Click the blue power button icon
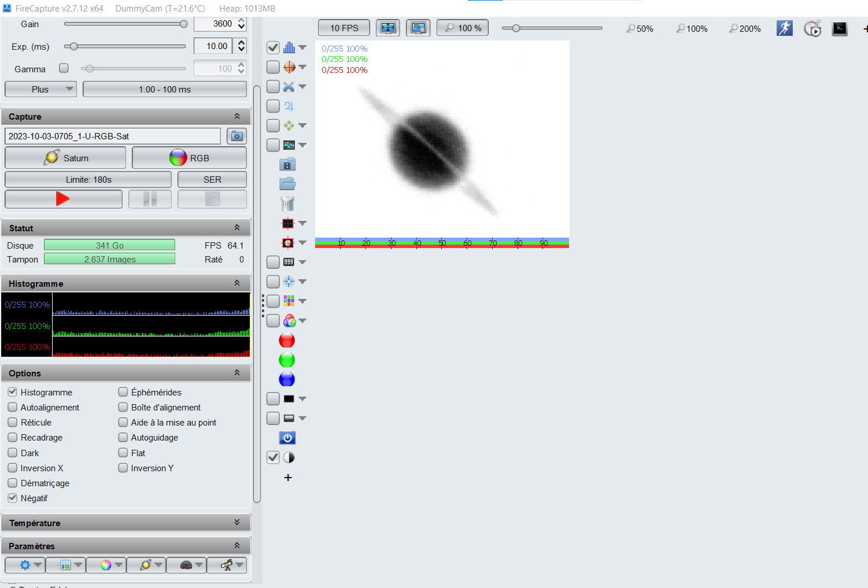The image size is (868, 588). click(287, 438)
